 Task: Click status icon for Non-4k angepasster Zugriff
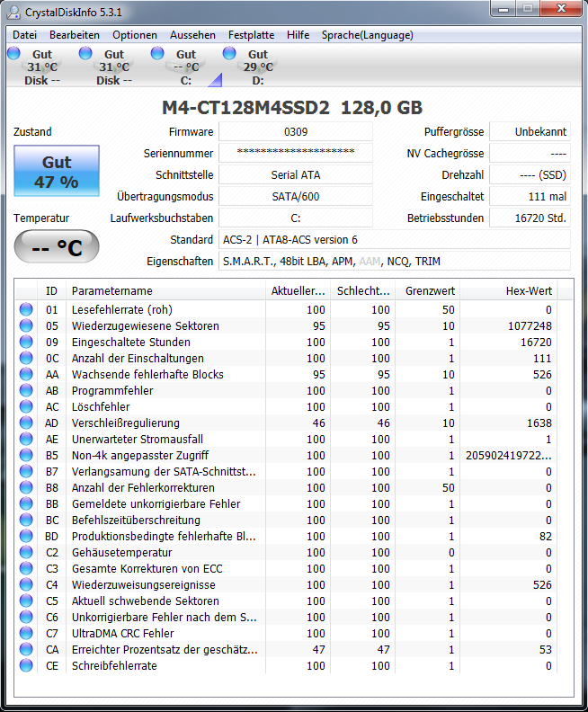tap(26, 455)
